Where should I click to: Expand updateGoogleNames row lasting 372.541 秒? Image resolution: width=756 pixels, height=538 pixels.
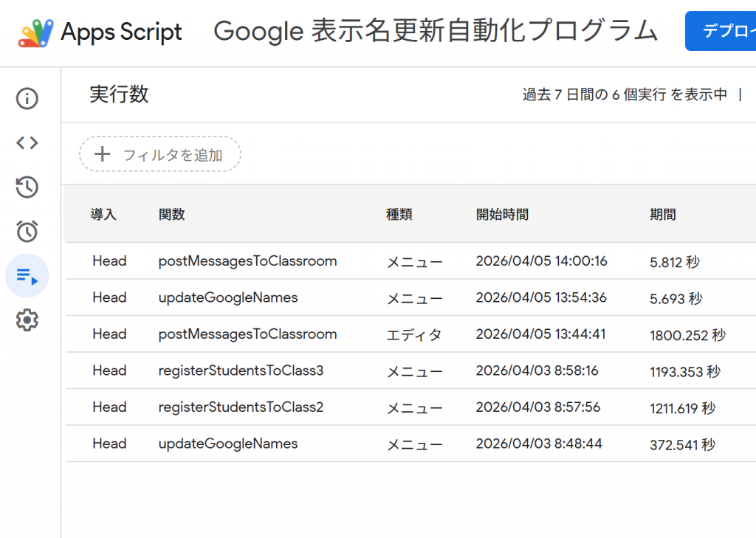[228, 444]
